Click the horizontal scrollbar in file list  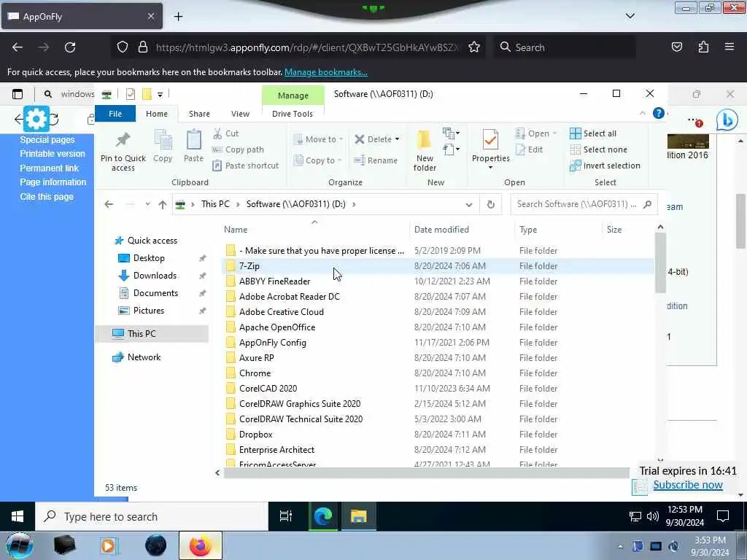426,472
